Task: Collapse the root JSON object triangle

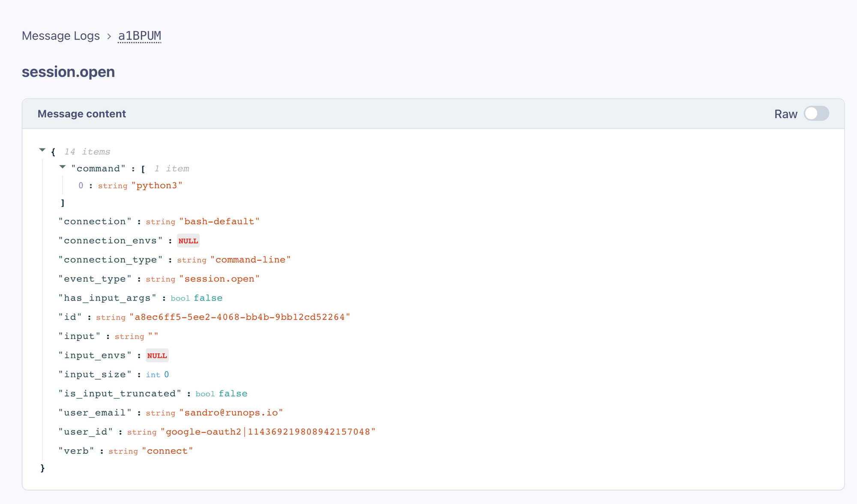Action: point(42,150)
